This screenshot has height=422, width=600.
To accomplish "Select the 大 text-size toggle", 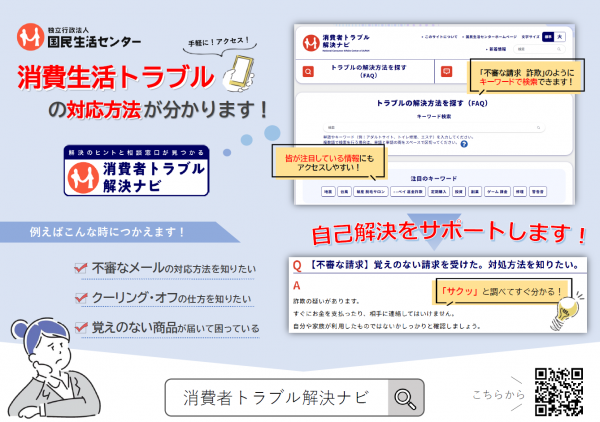I will click(x=559, y=37).
